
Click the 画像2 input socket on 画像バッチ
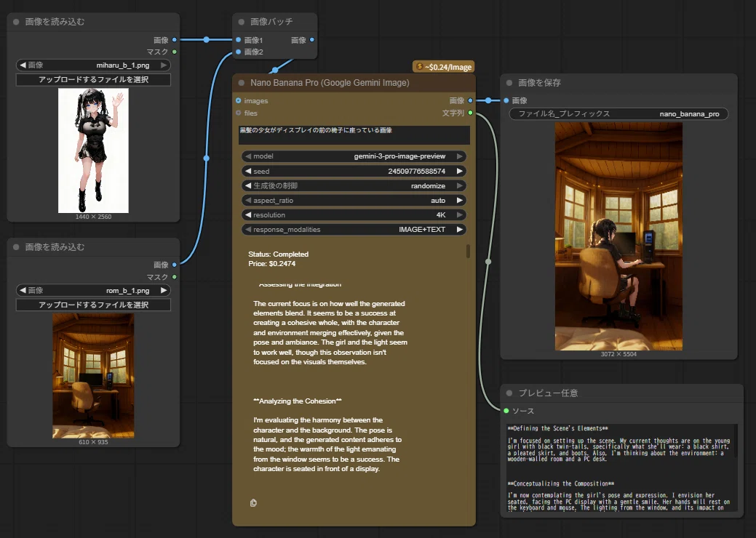tap(238, 52)
